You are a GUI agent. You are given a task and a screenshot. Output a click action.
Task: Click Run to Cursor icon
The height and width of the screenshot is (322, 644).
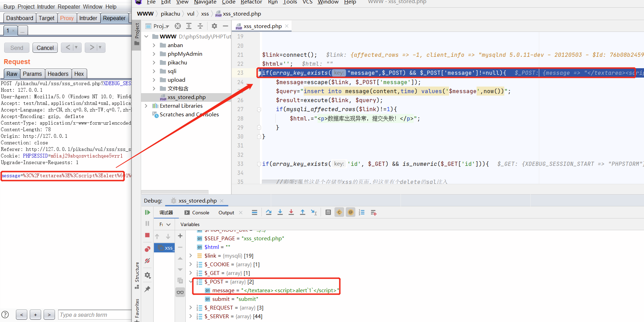pyautogui.click(x=314, y=213)
